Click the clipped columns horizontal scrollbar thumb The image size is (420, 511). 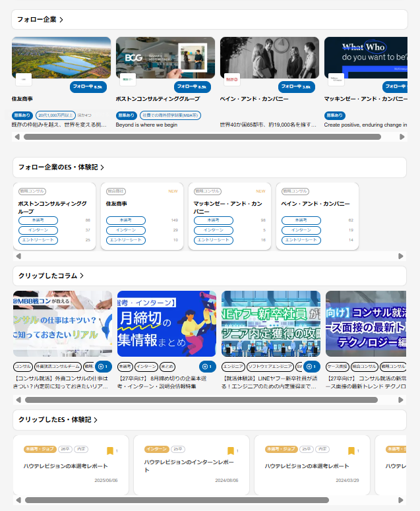point(201,400)
